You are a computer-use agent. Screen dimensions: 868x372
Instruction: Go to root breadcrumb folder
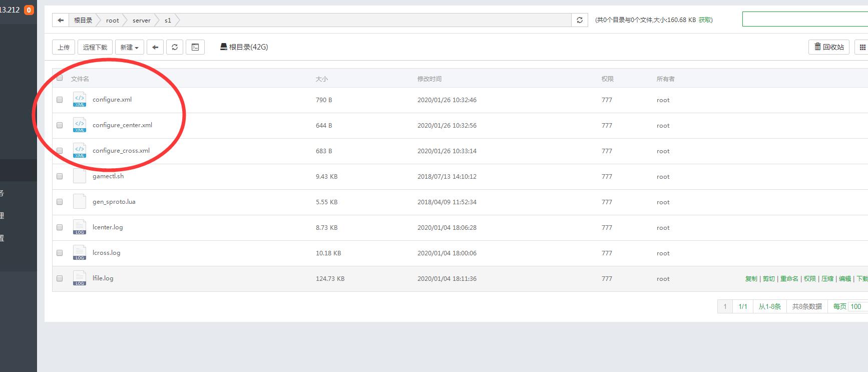pos(112,21)
